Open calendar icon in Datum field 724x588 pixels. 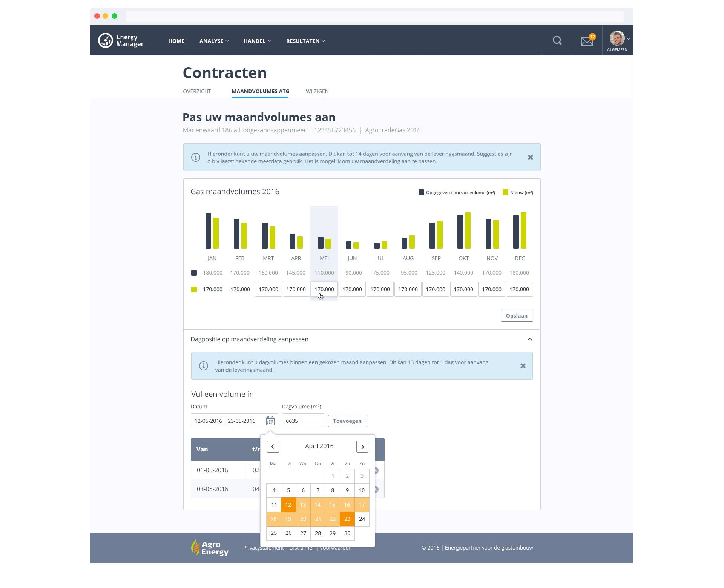270,421
